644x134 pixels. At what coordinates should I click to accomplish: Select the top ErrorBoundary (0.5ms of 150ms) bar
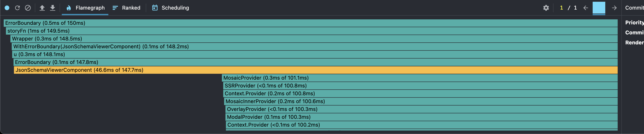pyautogui.click(x=310, y=23)
